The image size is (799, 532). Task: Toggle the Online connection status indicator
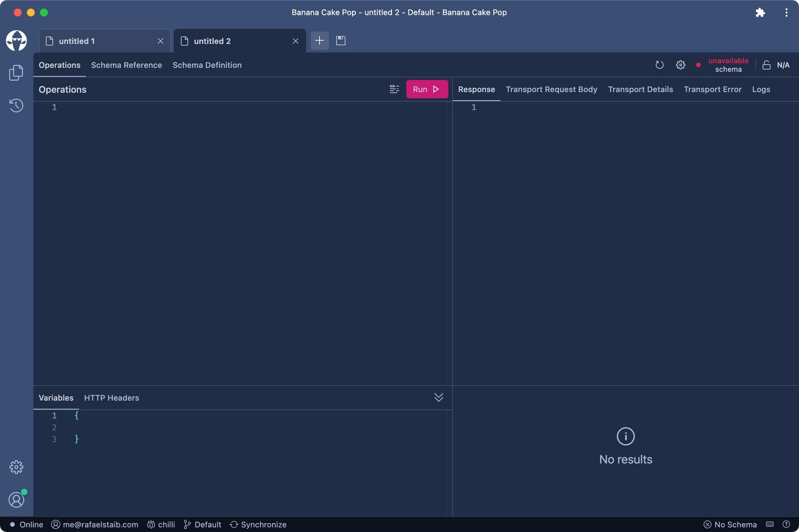pyautogui.click(x=26, y=525)
